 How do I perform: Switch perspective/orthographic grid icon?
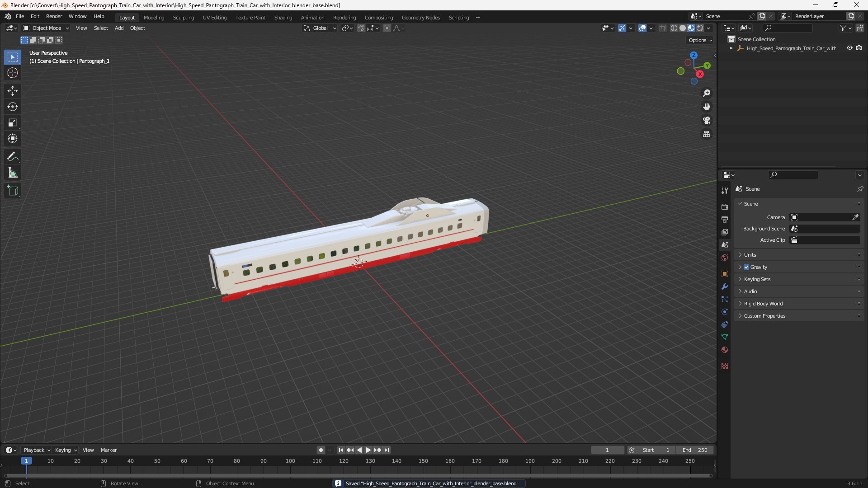point(707,134)
